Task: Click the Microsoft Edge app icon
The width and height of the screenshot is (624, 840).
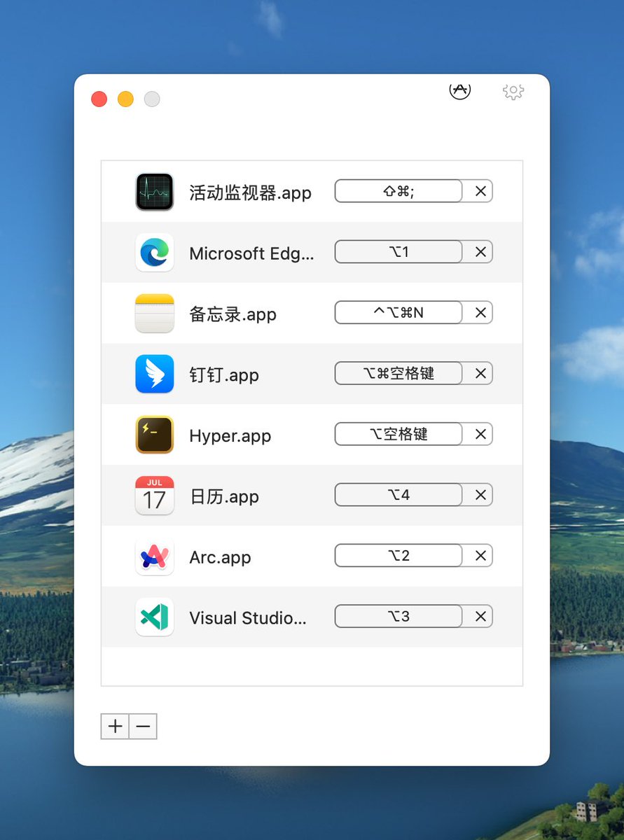Action: tap(154, 253)
